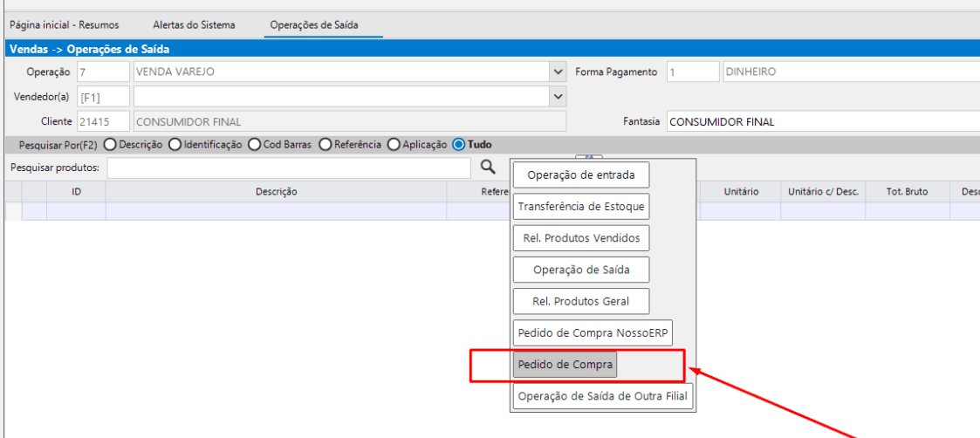
Task: Click the Unitário c/ Desc. column header
Action: tap(823, 192)
